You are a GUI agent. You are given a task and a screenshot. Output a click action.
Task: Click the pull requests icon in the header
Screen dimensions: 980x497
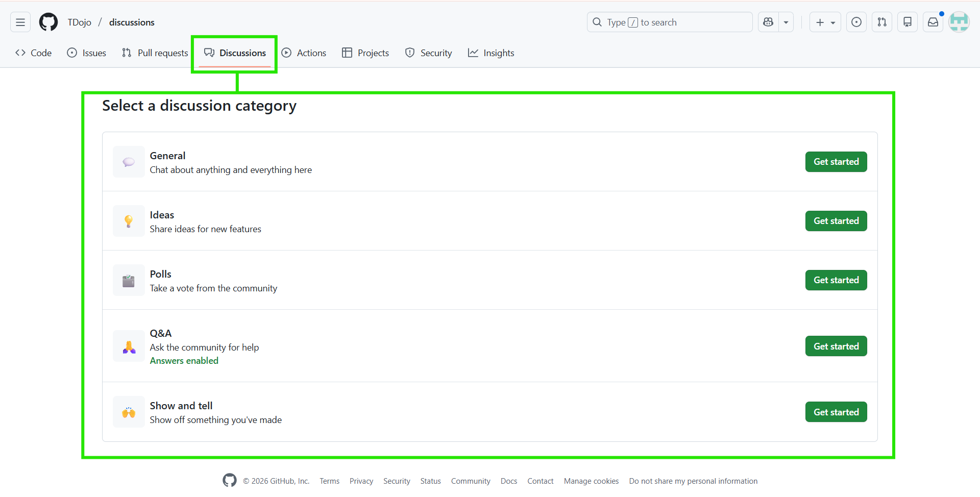coord(882,22)
